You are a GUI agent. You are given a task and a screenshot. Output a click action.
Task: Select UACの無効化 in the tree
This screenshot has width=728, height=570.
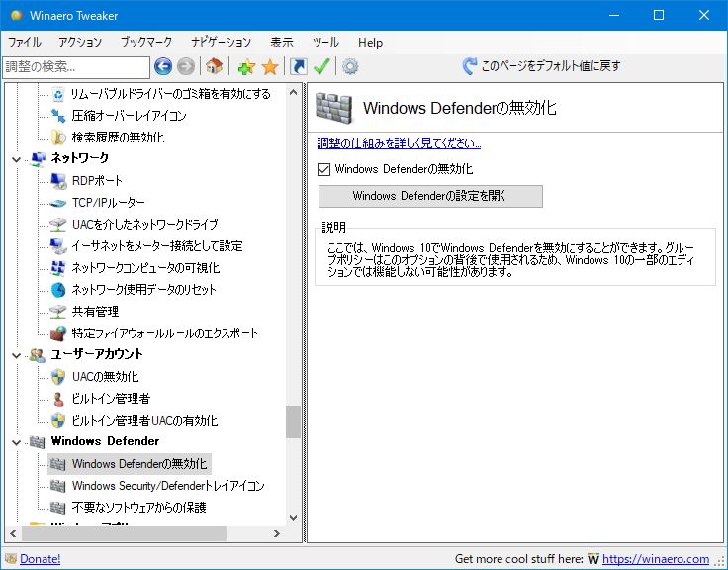tap(105, 376)
